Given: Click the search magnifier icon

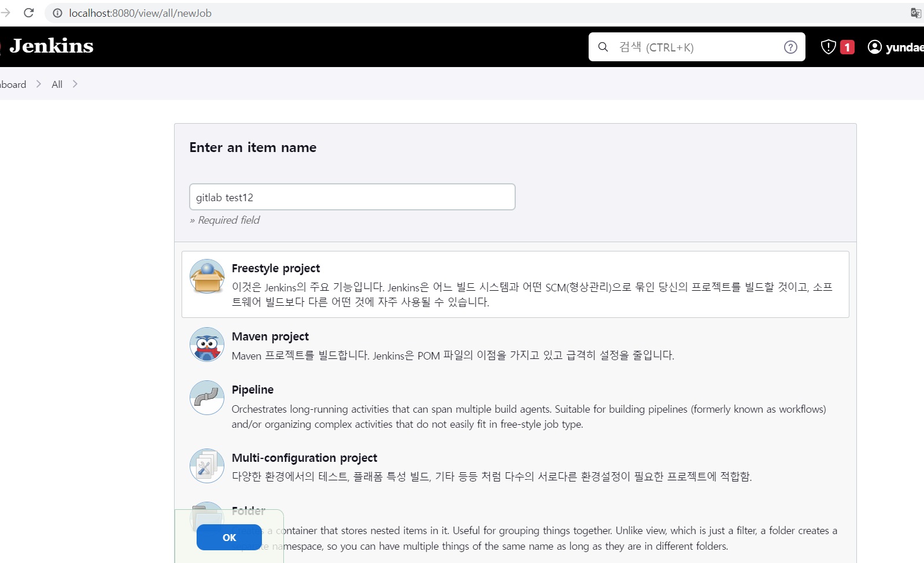Looking at the screenshot, I should pyautogui.click(x=603, y=47).
